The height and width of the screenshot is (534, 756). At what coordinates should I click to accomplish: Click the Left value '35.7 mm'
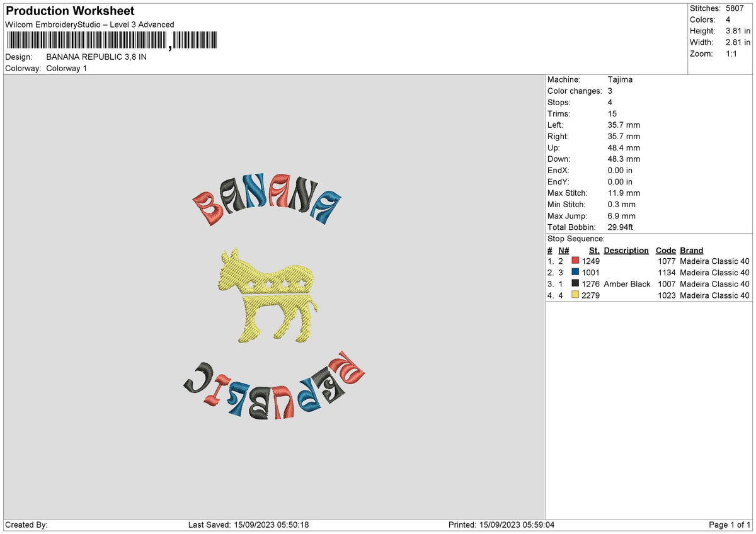click(x=624, y=125)
